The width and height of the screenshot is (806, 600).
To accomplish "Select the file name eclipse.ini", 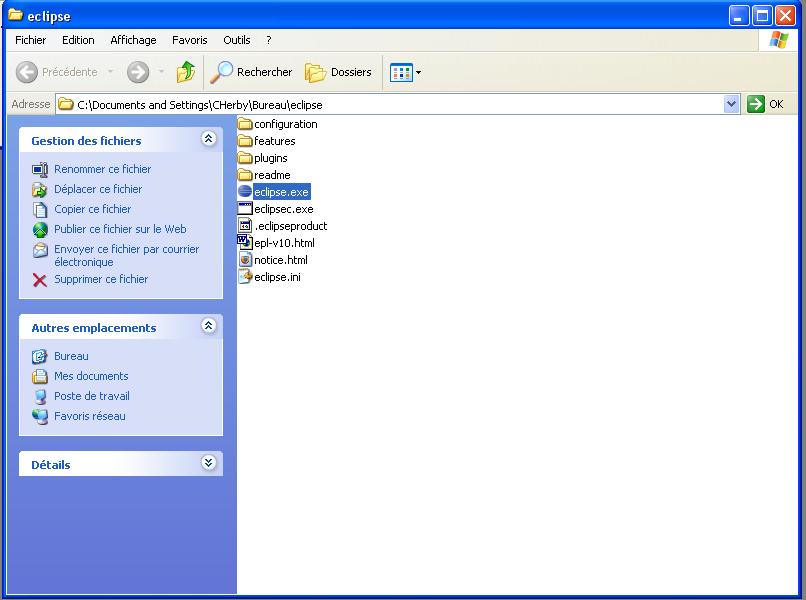I will coord(278,277).
